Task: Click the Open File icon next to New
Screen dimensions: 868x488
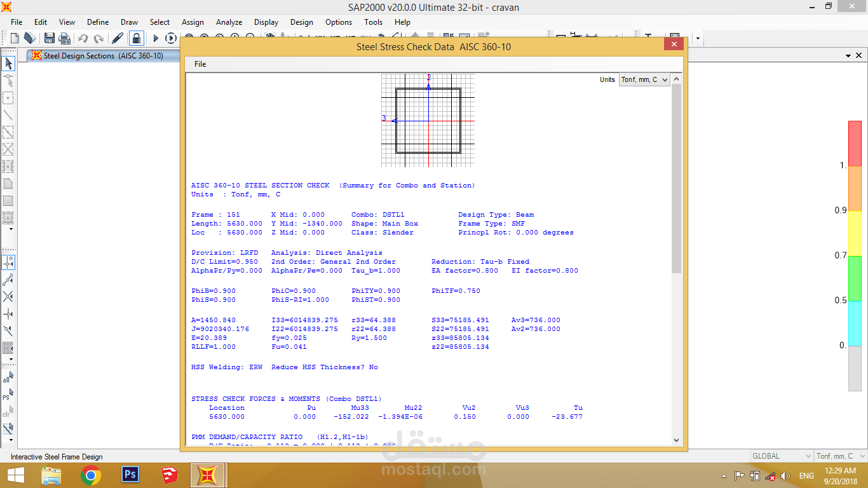Action: (30, 38)
